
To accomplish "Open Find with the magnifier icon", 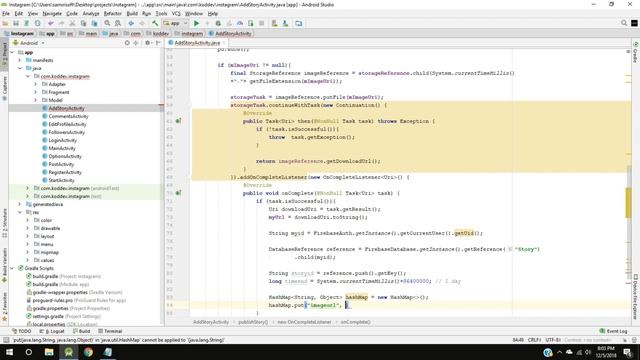I will (107, 24).
